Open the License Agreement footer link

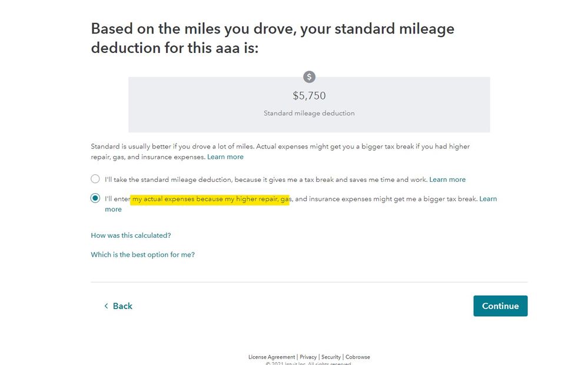[271, 357]
